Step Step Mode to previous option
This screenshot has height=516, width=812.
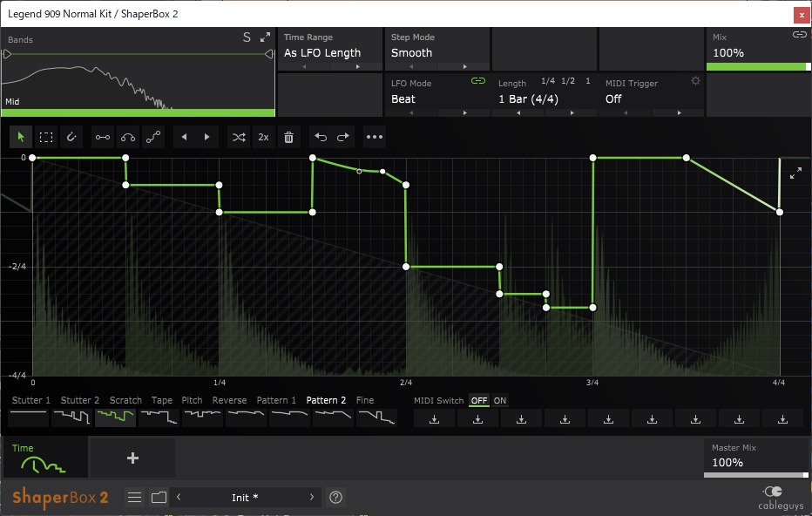(x=411, y=67)
